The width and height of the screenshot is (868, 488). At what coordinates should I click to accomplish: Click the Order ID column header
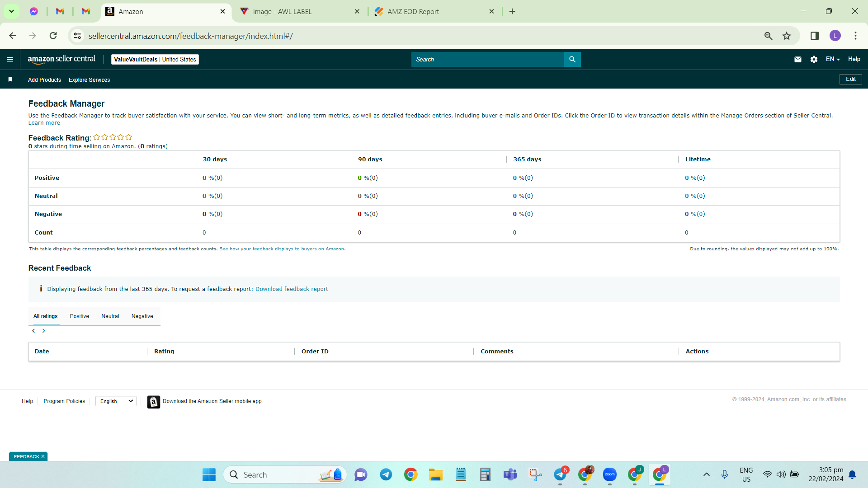tap(315, 352)
